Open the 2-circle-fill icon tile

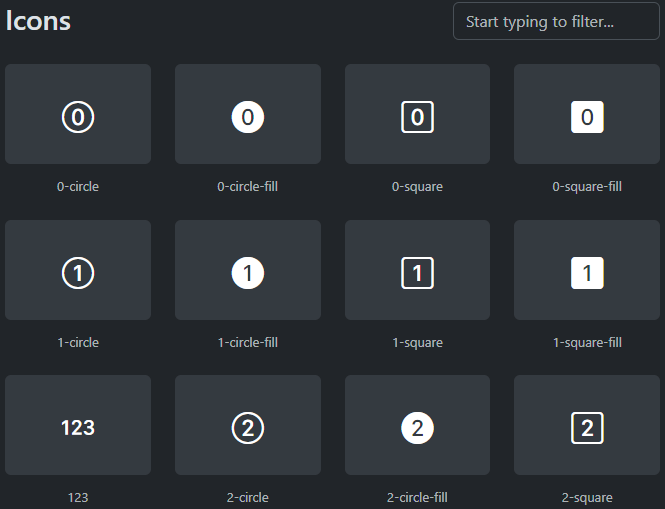pyautogui.click(x=417, y=426)
